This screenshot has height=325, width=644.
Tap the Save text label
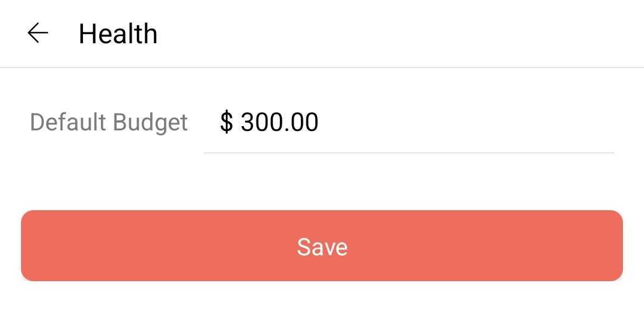tap(322, 247)
